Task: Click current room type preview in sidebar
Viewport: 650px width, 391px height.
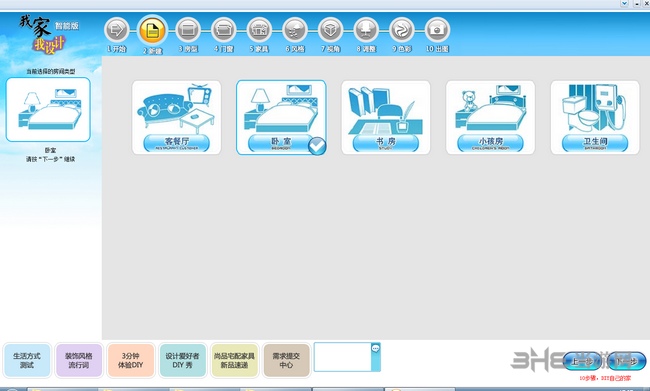Action: pos(48,109)
